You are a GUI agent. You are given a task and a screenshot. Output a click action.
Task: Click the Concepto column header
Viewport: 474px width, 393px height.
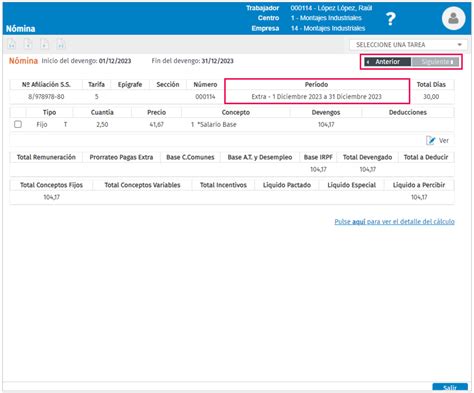(236, 113)
